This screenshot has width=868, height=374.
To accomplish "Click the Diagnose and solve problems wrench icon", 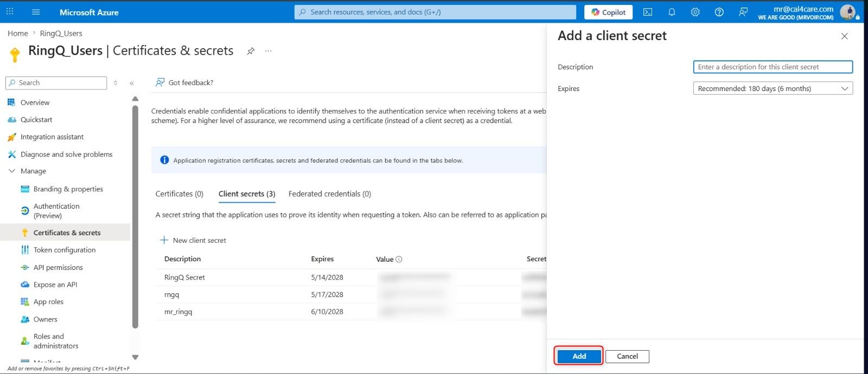I will (x=11, y=154).
